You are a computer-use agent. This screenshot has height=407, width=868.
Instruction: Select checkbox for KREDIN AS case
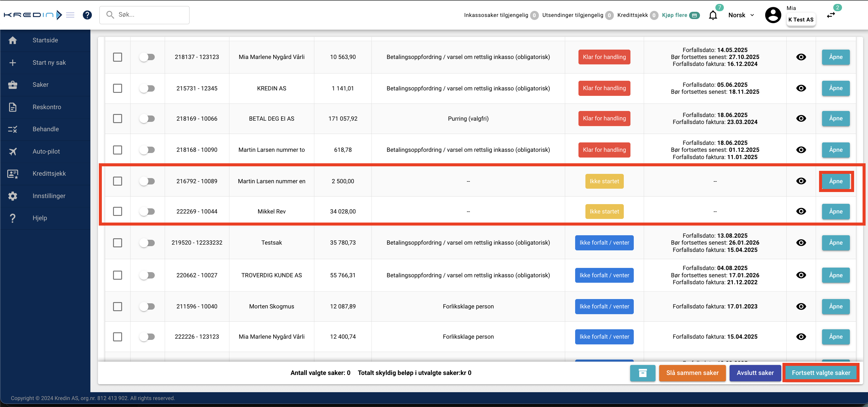click(x=118, y=88)
